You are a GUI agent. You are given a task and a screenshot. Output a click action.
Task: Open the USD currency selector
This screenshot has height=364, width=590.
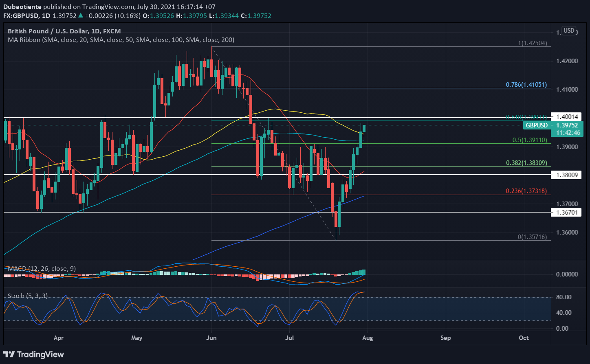[568, 31]
